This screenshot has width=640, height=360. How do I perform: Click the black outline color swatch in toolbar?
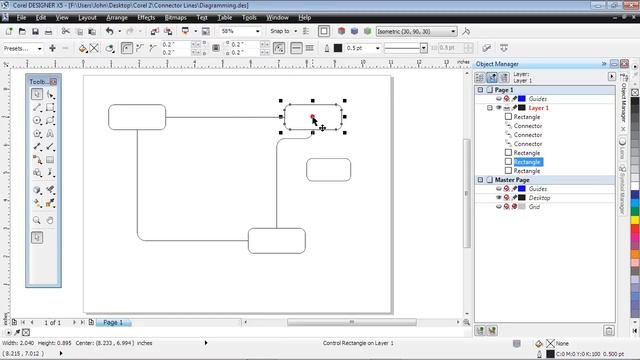(338, 48)
